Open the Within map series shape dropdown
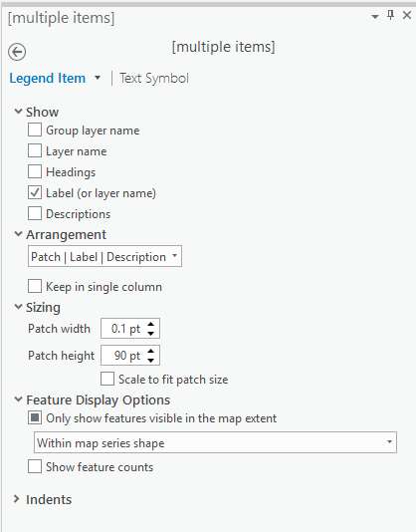Viewport: 416px width, 532px height. 215,442
